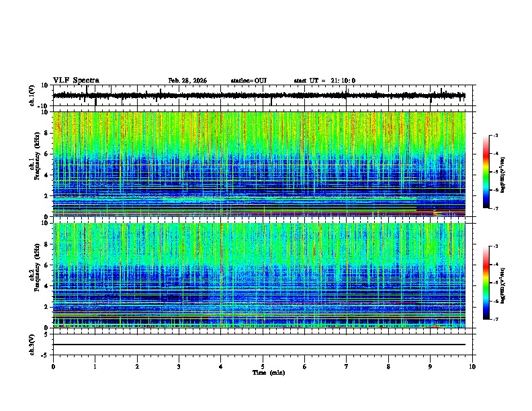
Task: Click inside the ch.2 frequency spectrogram
Action: [259, 275]
